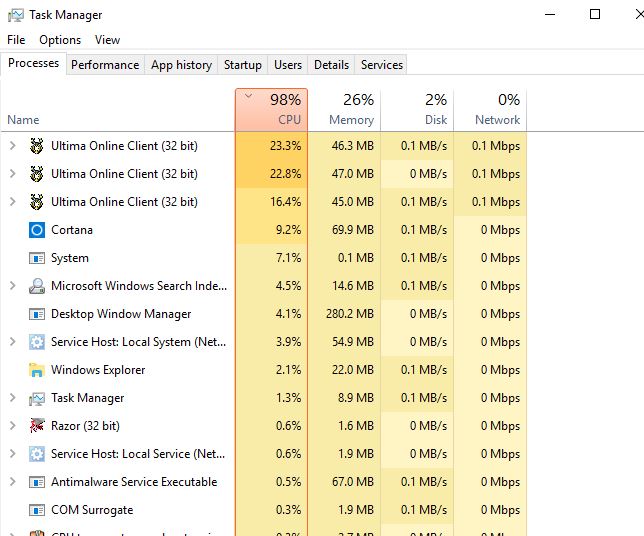This screenshot has height=536, width=644.
Task: Minimize the Task Manager window
Action: pos(550,14)
